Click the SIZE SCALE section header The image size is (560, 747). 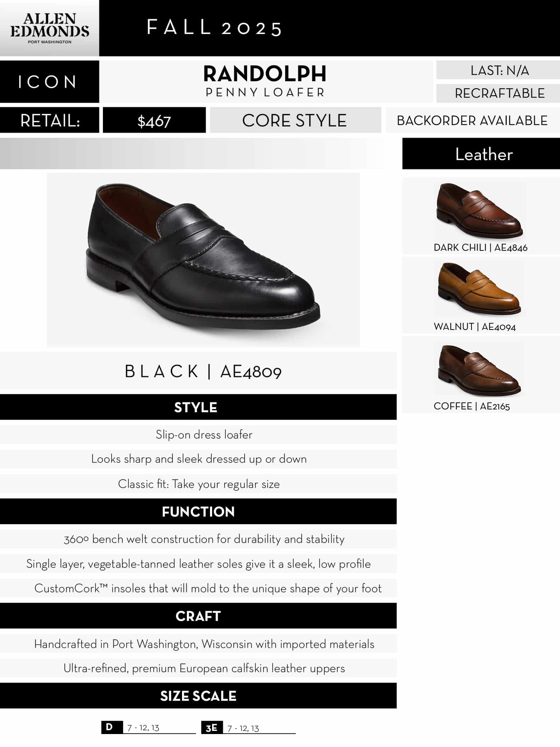click(198, 696)
